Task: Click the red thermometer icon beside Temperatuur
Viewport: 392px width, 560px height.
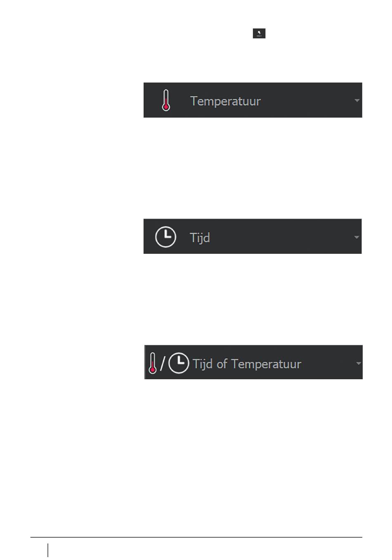Action: click(x=166, y=100)
